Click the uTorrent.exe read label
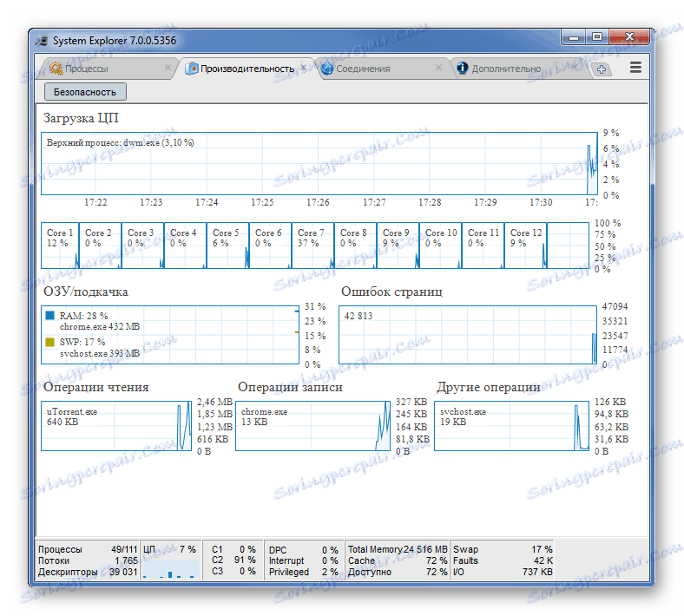This screenshot has height=616, width=684. [x=72, y=411]
